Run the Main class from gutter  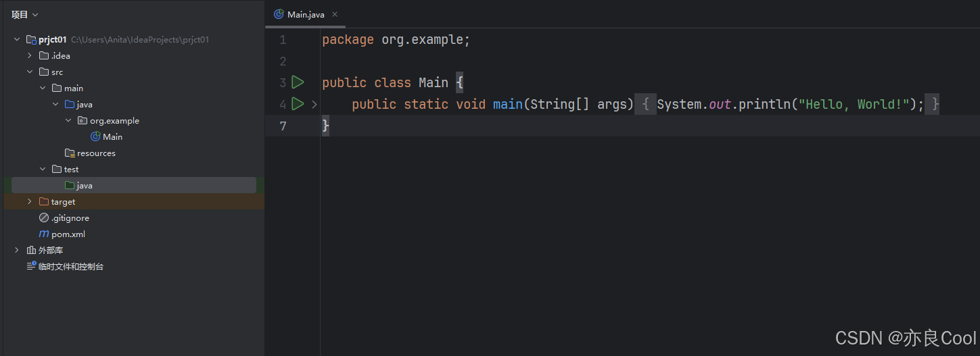click(298, 82)
